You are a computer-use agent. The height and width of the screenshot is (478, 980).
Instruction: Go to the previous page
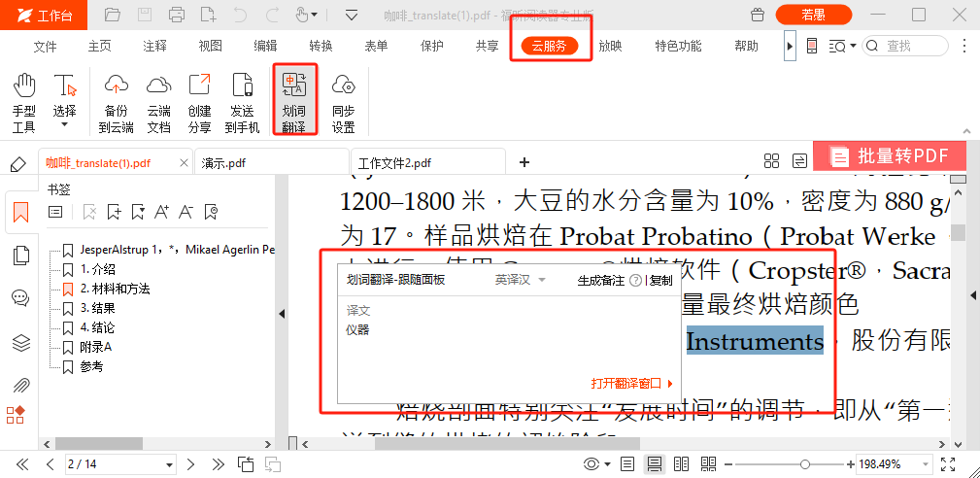point(51,464)
